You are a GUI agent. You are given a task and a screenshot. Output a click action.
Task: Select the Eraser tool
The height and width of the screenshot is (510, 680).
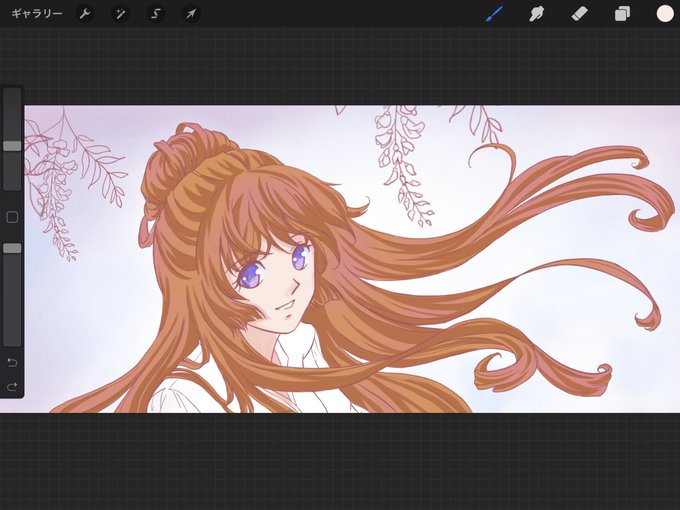point(579,14)
